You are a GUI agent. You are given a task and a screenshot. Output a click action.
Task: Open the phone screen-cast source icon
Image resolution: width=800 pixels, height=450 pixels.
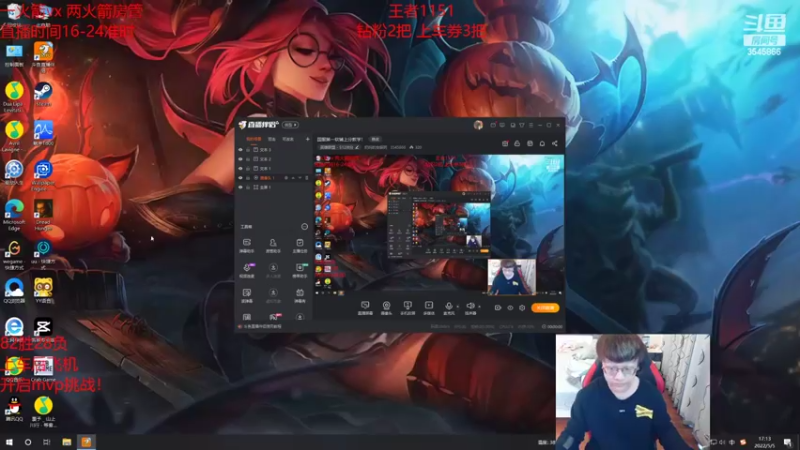407,308
